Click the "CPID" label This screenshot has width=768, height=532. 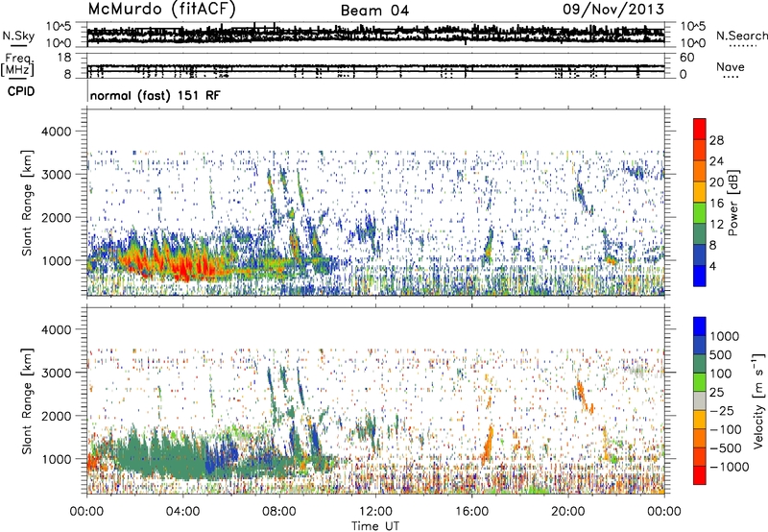coord(21,91)
